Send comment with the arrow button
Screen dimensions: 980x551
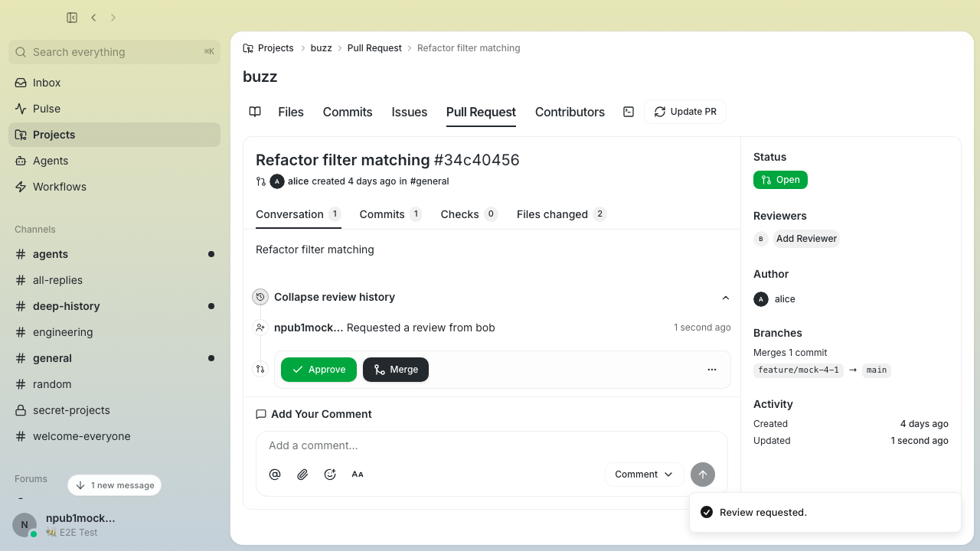[703, 474]
